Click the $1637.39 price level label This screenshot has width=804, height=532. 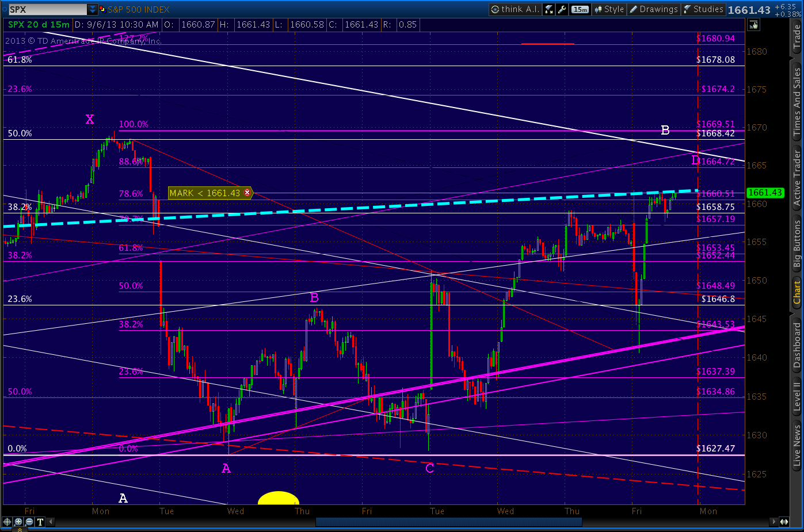tap(715, 372)
